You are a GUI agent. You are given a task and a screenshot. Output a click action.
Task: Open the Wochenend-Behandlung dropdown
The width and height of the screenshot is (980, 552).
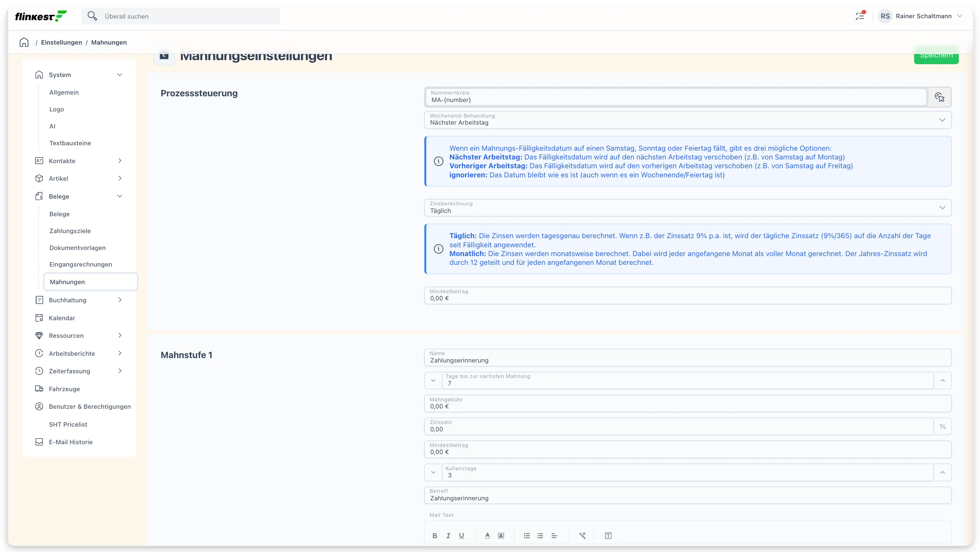[688, 120]
